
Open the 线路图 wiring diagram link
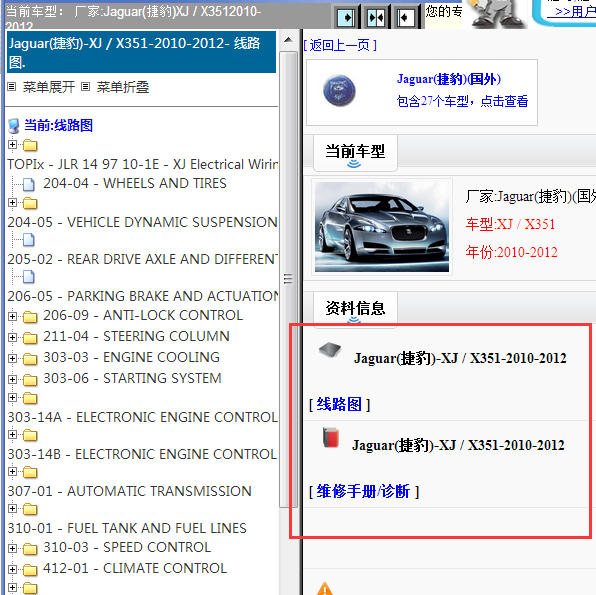[339, 404]
